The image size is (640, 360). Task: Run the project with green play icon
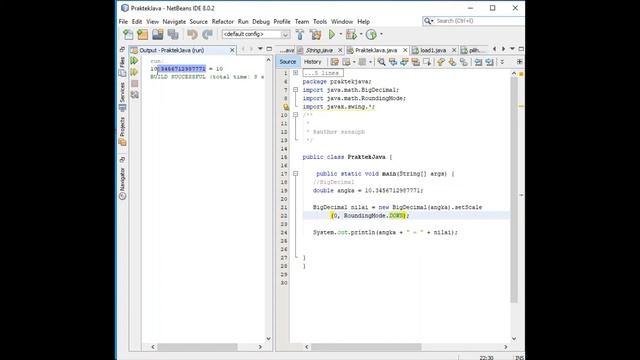point(332,35)
